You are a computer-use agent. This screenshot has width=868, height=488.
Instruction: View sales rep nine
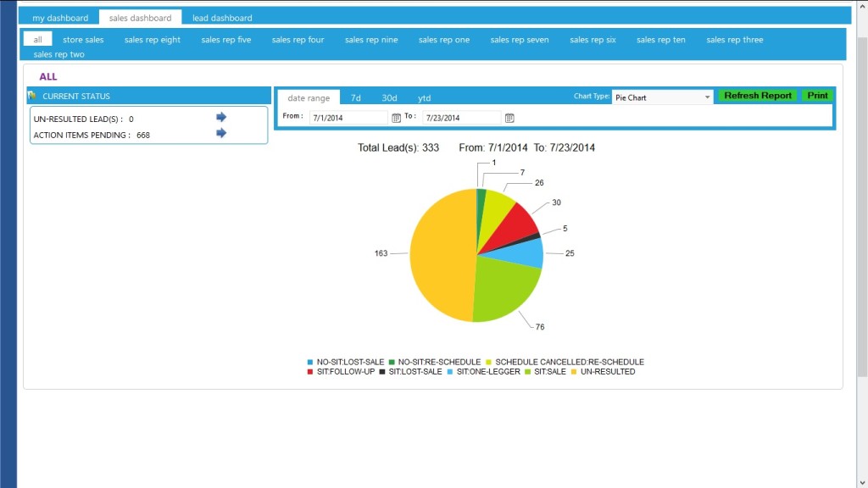pos(371,39)
